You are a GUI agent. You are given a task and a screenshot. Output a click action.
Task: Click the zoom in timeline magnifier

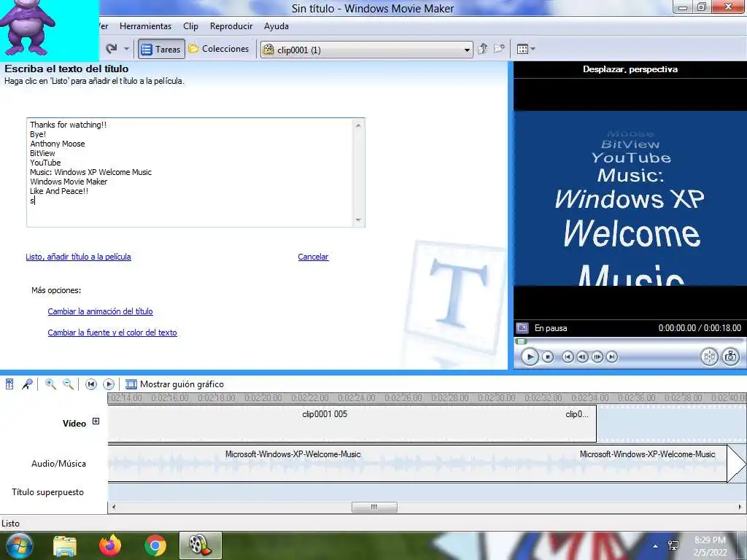[50, 384]
